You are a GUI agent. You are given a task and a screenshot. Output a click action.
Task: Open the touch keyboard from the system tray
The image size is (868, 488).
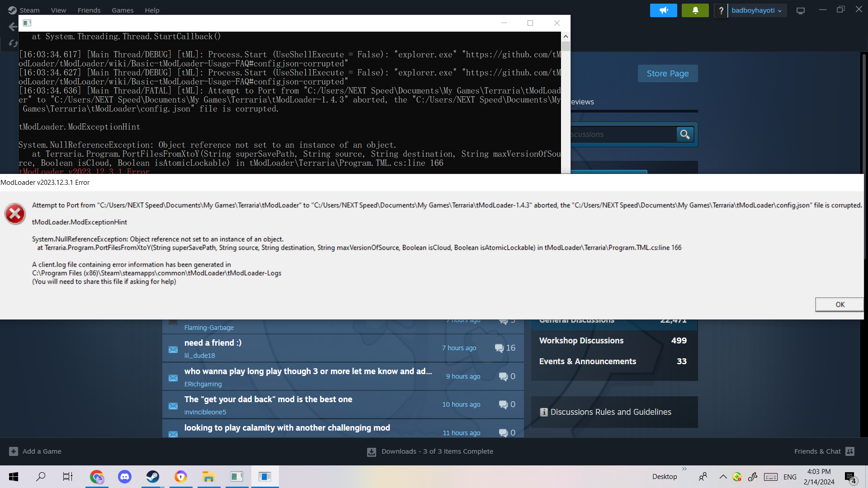click(770, 477)
